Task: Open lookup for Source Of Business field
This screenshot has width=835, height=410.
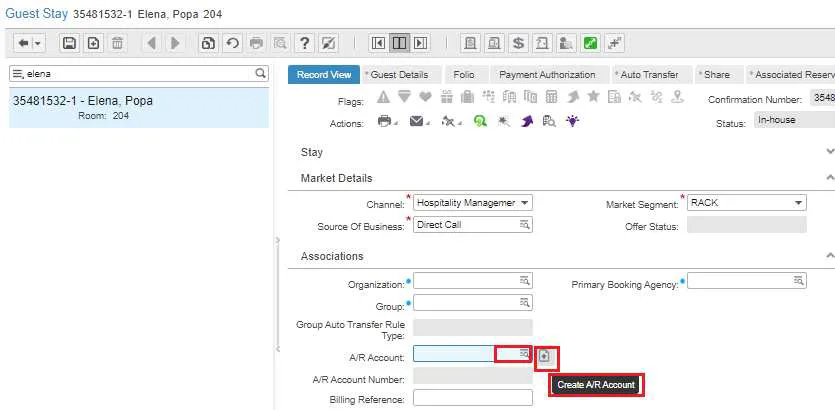Action: (525, 225)
